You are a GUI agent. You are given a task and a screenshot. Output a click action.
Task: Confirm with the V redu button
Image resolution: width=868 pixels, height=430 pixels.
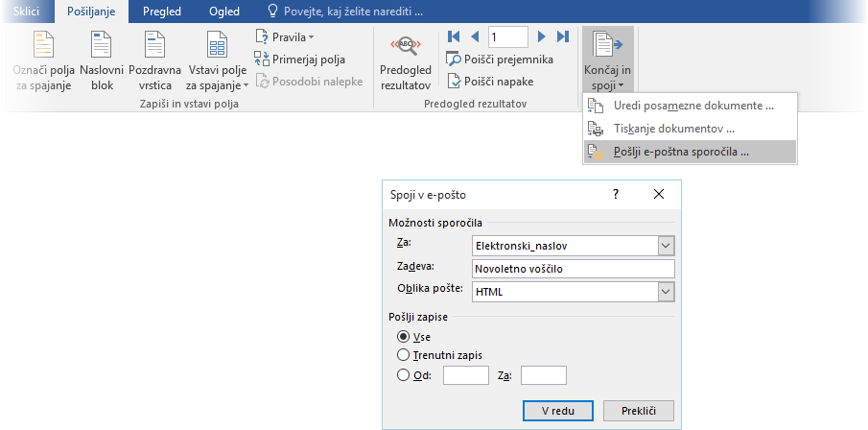558,411
